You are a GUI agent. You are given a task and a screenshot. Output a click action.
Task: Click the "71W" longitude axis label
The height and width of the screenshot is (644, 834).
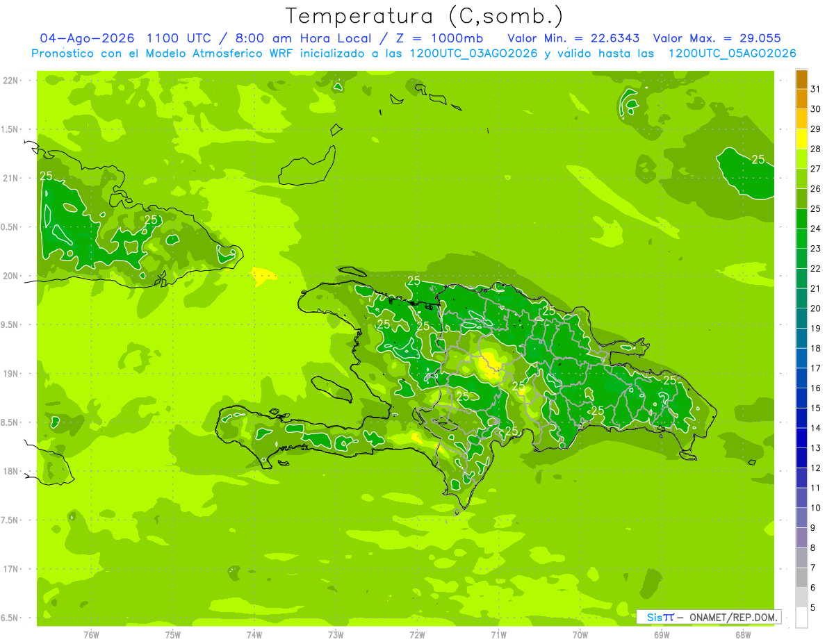(498, 635)
